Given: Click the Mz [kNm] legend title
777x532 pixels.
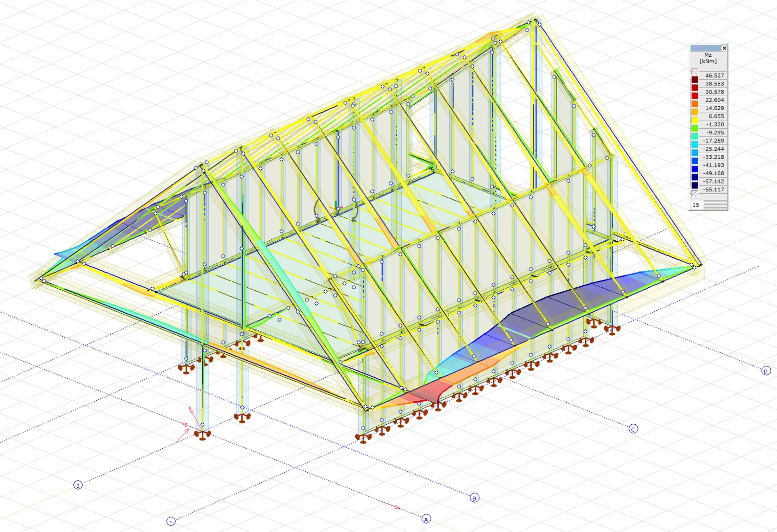Looking at the screenshot, I should (708, 58).
